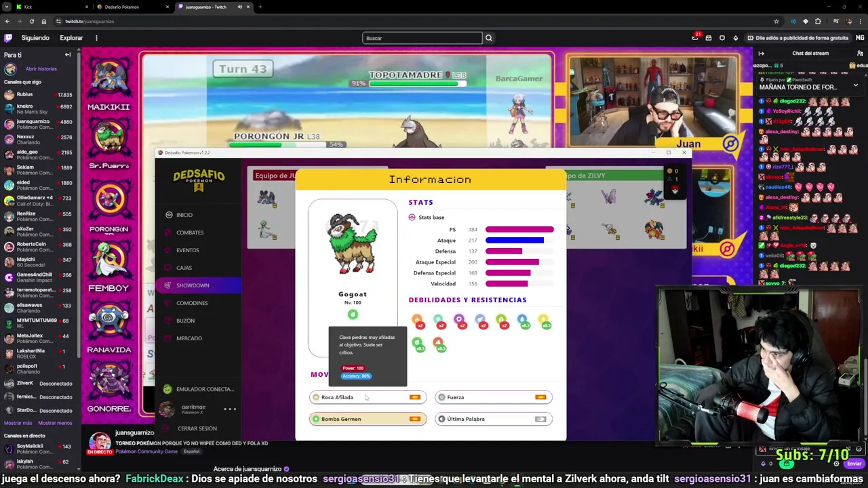Click Mostrar más in followed channels
The width and height of the screenshot is (868, 488).
pyautogui.click(x=18, y=423)
